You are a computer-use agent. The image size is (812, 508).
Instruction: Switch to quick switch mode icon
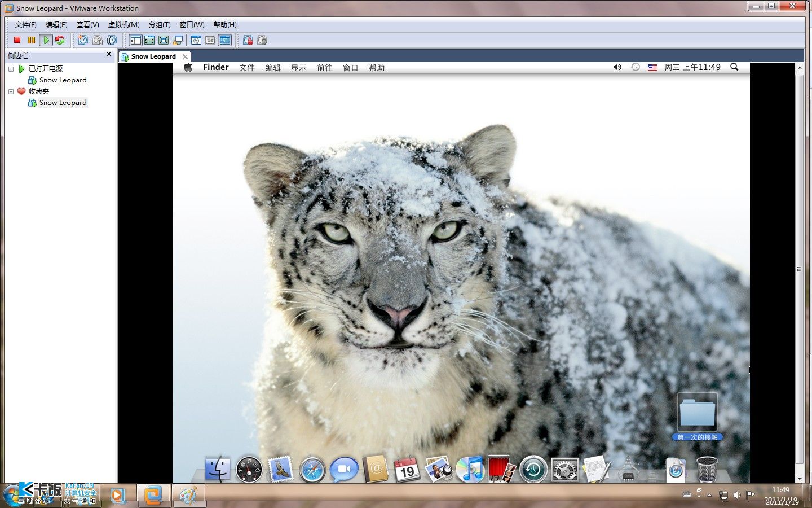pyautogui.click(x=149, y=40)
